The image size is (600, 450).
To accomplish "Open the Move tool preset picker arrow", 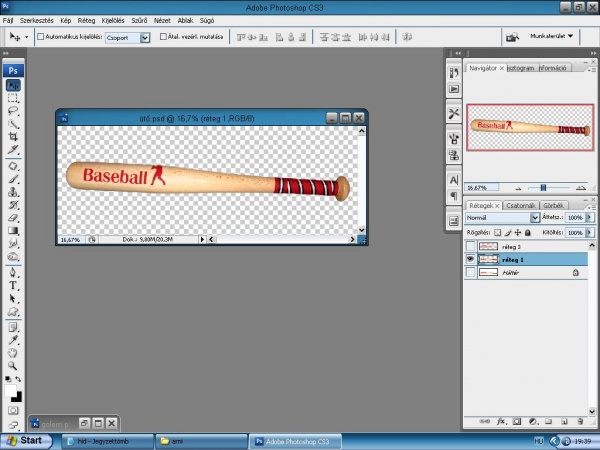I will [26, 37].
